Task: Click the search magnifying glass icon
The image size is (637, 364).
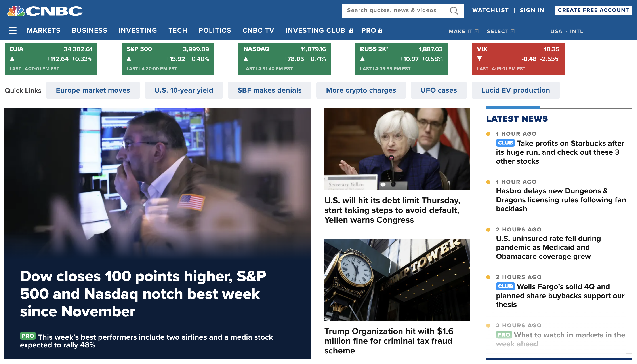Action: tap(454, 11)
